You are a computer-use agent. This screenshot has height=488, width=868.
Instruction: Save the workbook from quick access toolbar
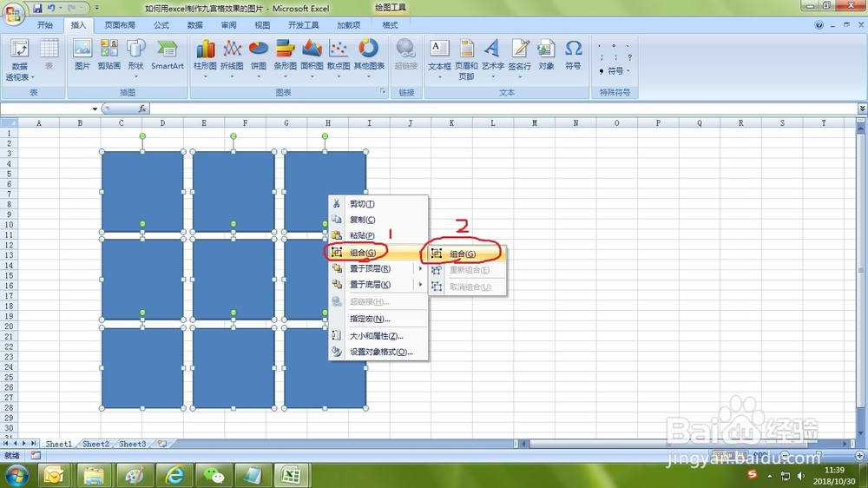(x=37, y=8)
